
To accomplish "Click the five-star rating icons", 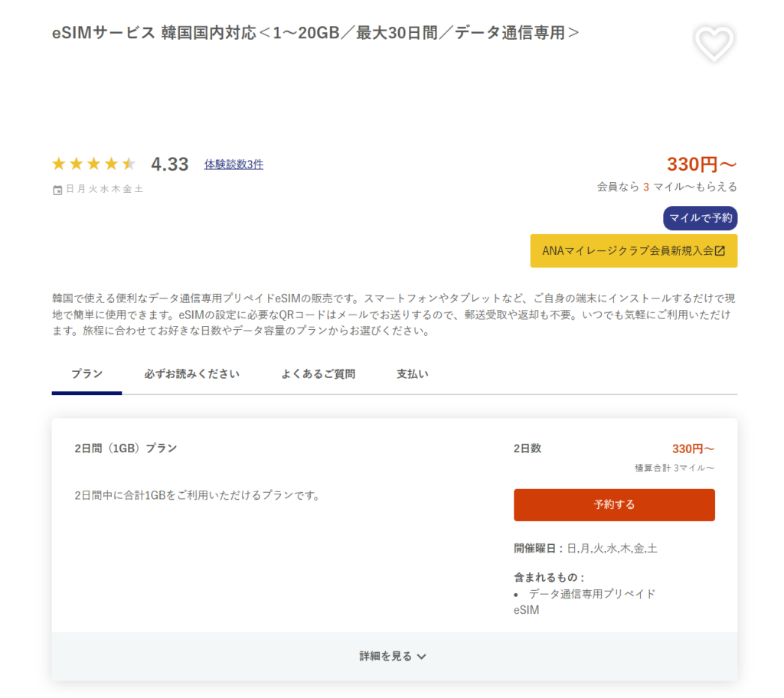I will 93,164.
